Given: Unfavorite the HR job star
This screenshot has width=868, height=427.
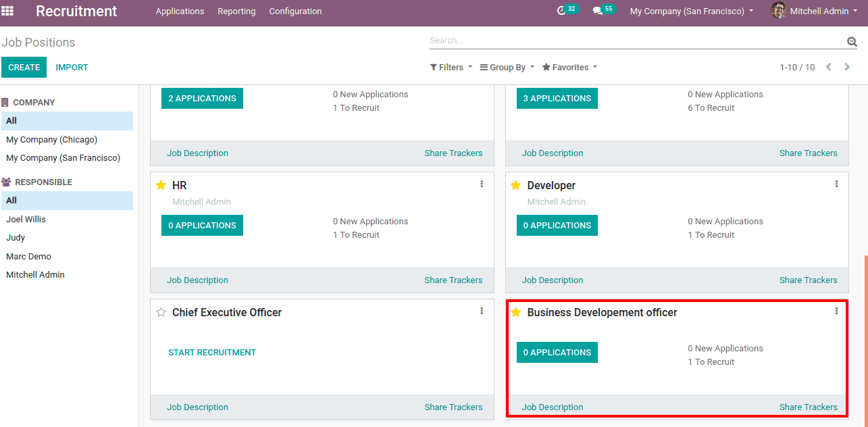Looking at the screenshot, I should [x=161, y=185].
